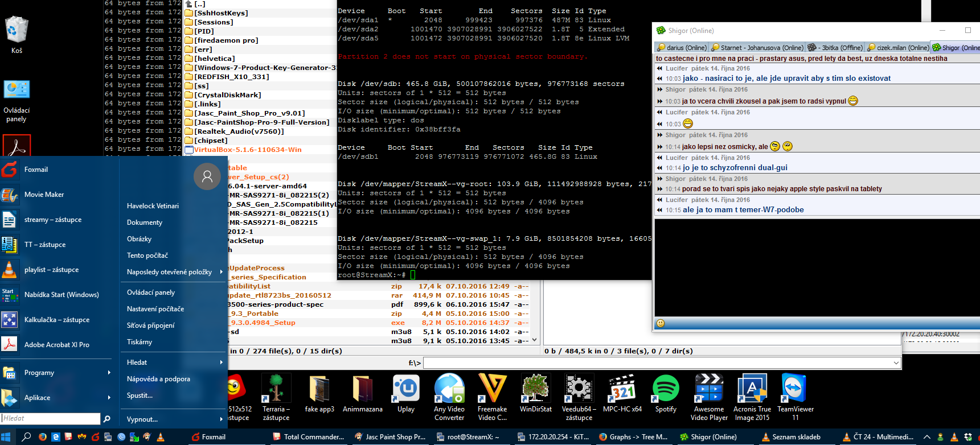The image size is (980, 445).
Task: Open Total Commander command line dropdown
Action: click(x=896, y=363)
